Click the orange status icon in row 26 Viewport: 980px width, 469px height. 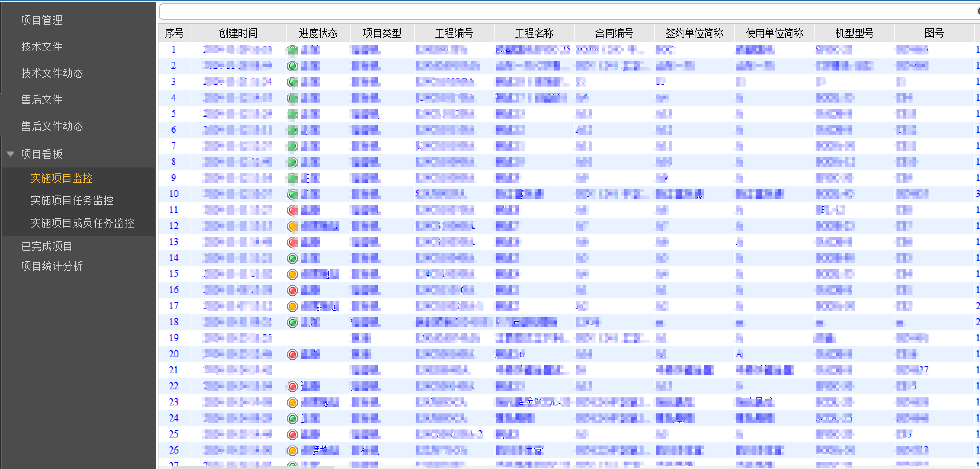(x=292, y=450)
